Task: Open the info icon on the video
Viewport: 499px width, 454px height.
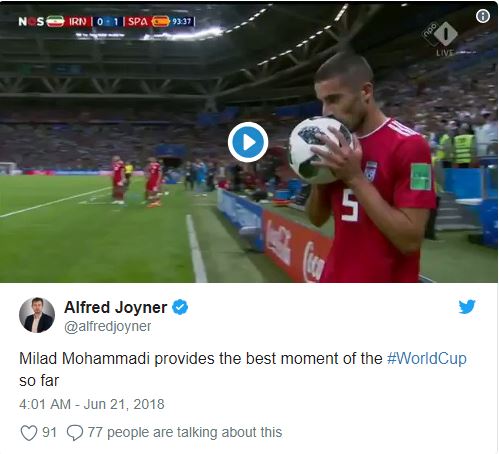Action: pos(483,16)
